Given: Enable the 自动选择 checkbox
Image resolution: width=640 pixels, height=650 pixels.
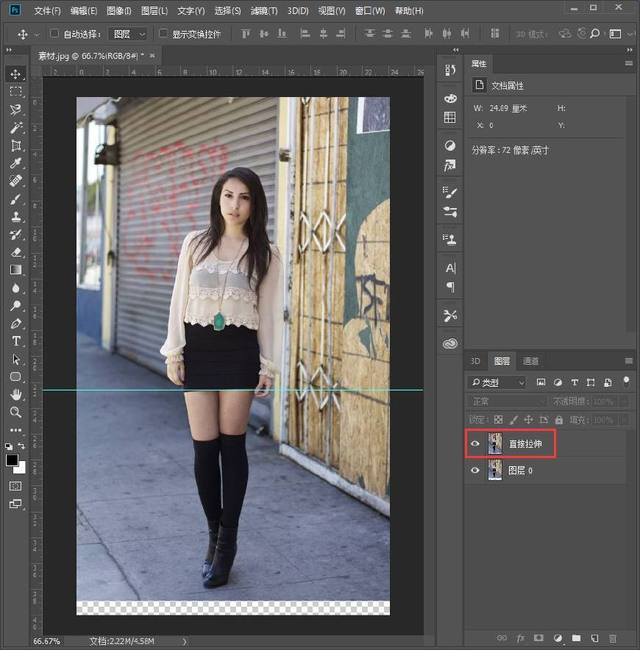Looking at the screenshot, I should coord(54,33).
